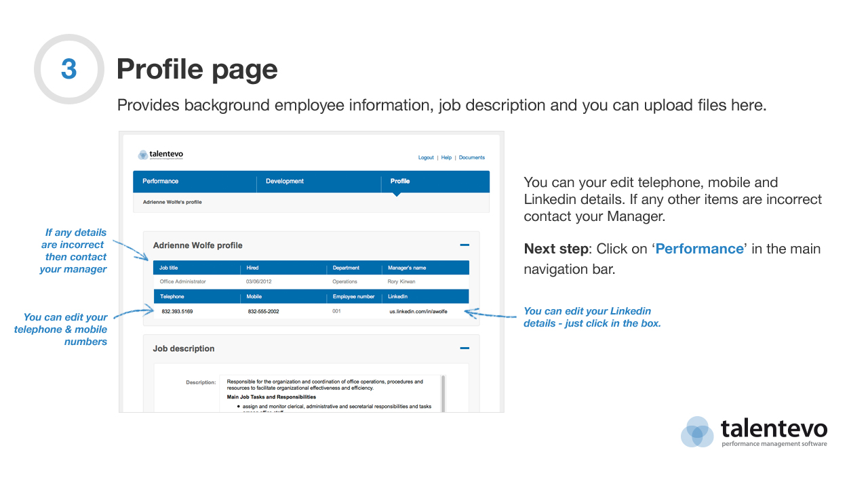Click the job description scrollbar
Image resolution: width=868 pixels, height=488 pixels.
click(x=443, y=393)
